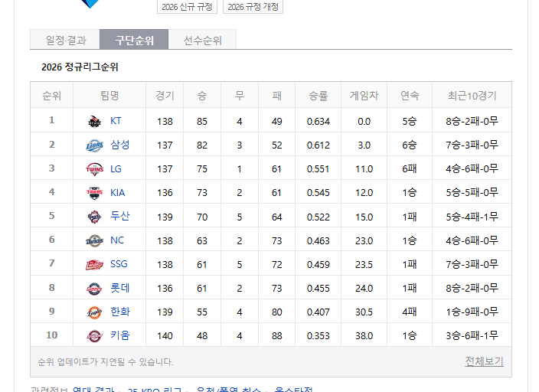
Task: Click KIA's recent record 5승-5패-0무
Action: pyautogui.click(x=472, y=193)
